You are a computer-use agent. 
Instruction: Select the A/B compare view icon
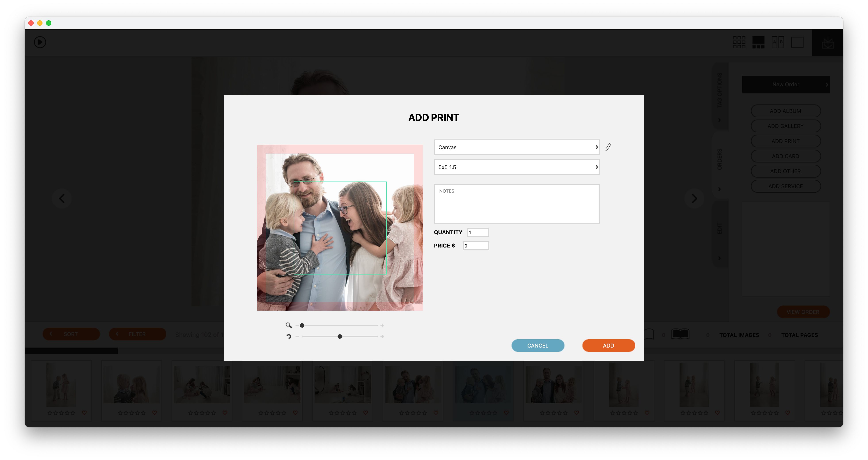coord(778,42)
